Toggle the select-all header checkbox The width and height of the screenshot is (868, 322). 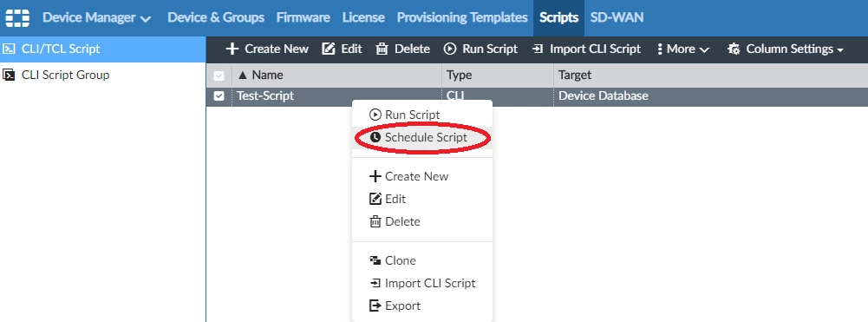[x=219, y=76]
